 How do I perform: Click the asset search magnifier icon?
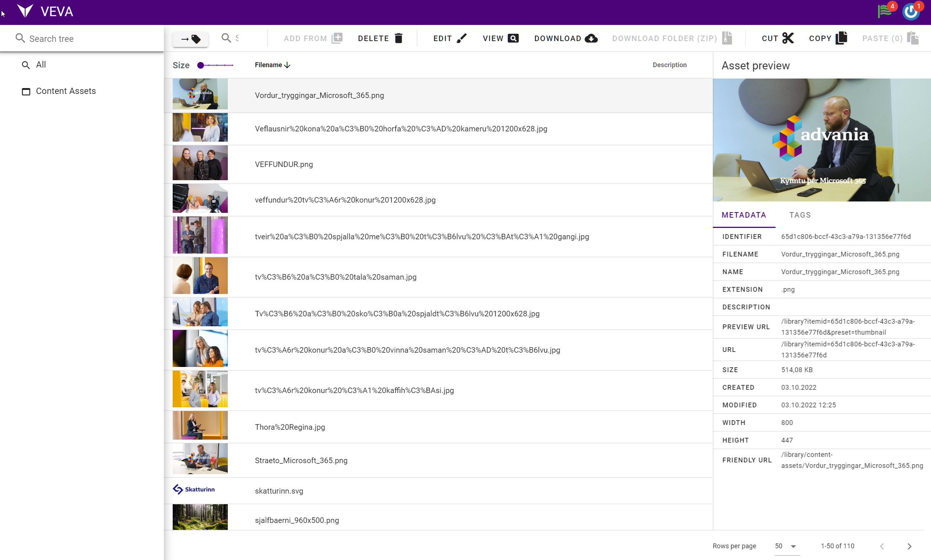[226, 38]
